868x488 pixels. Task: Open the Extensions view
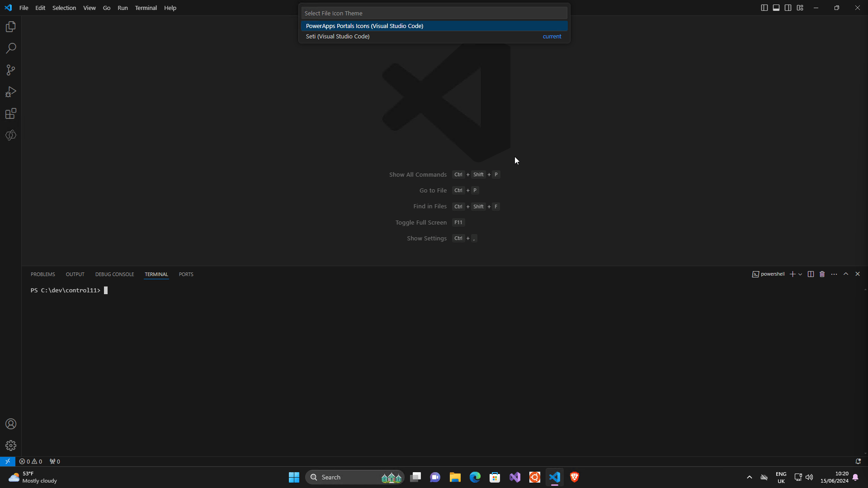10,113
